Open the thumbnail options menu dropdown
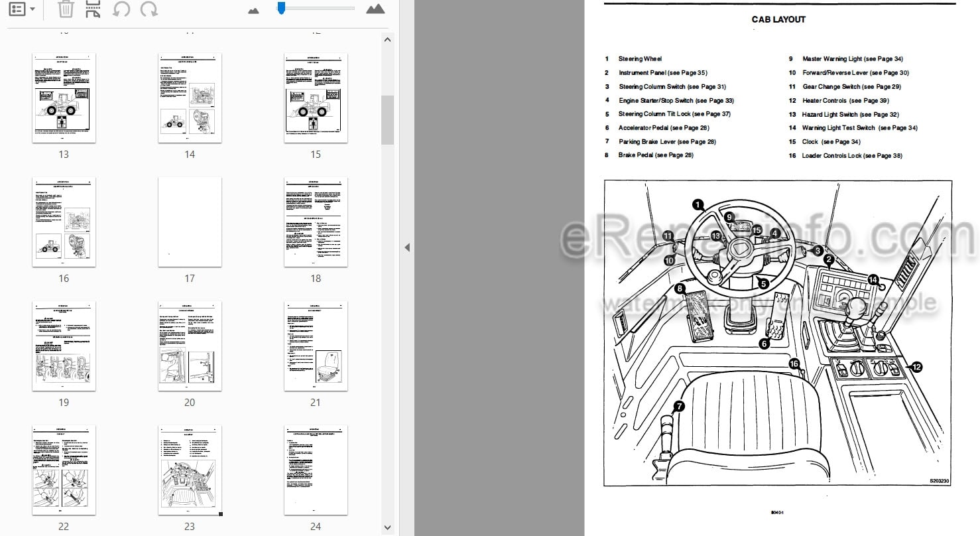 (x=23, y=9)
